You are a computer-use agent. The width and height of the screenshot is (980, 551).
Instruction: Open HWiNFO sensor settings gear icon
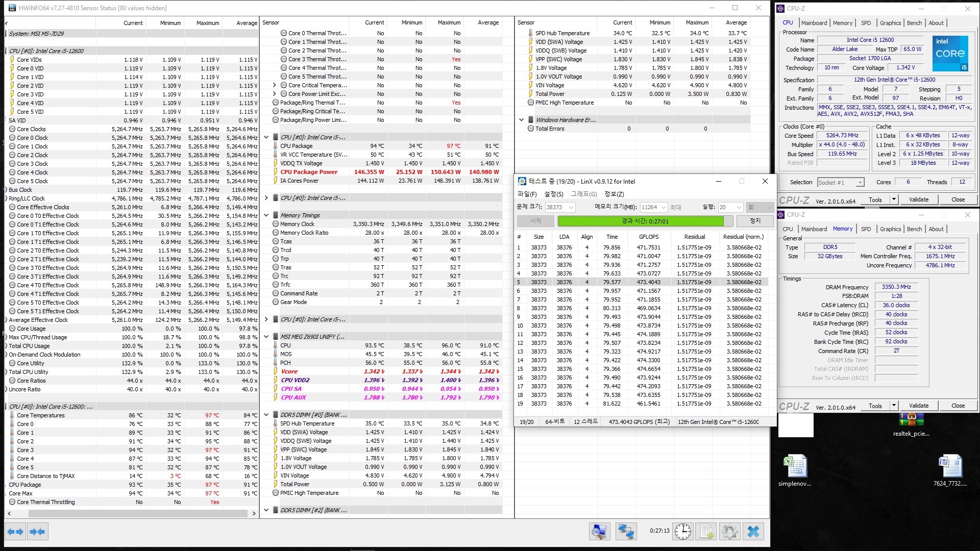729,532
